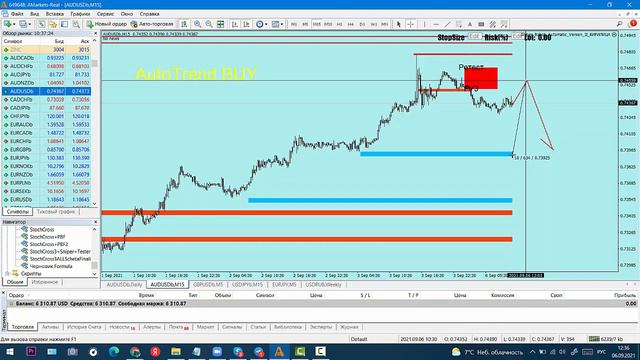Image resolution: width=640 pixels, height=360 pixels.
Task: Open the search magnifier icon
Action: tap(620, 24)
